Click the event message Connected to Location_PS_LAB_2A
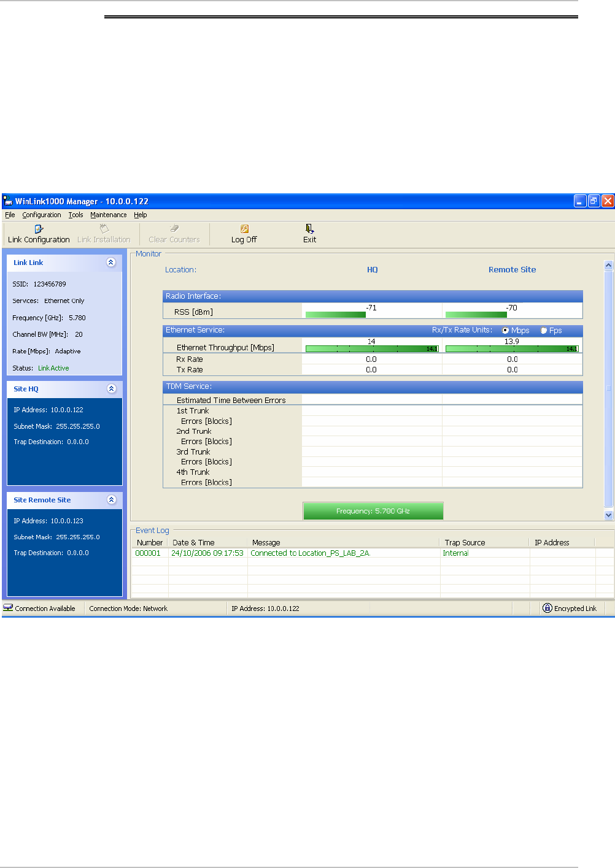The width and height of the screenshot is (615, 868). (311, 553)
